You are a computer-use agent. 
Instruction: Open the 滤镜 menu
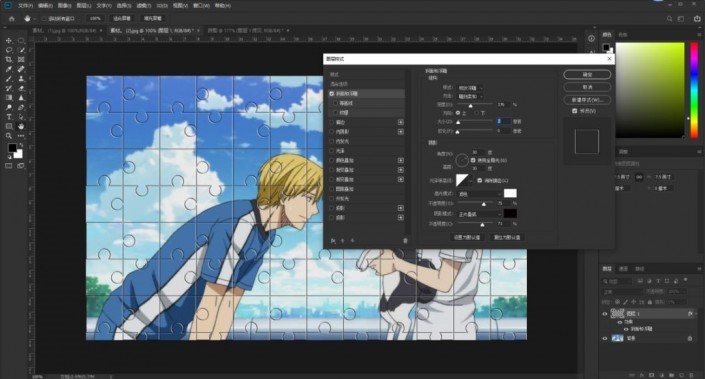pos(143,6)
